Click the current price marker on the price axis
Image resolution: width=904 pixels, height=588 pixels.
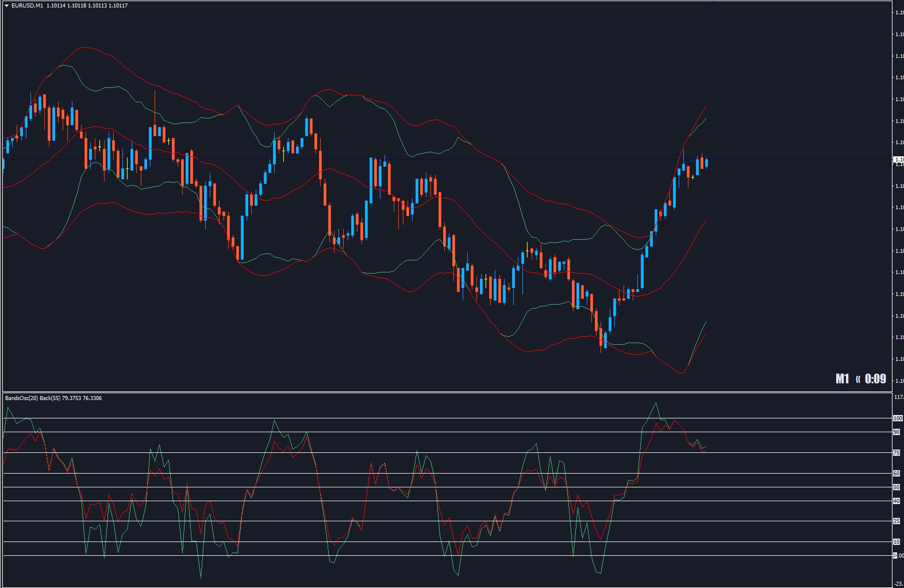[x=898, y=160]
